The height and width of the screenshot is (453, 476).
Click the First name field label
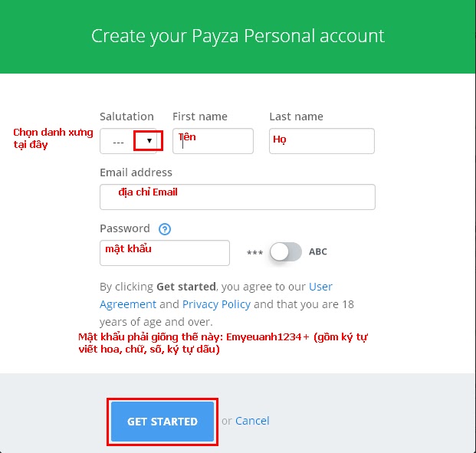pyautogui.click(x=200, y=117)
